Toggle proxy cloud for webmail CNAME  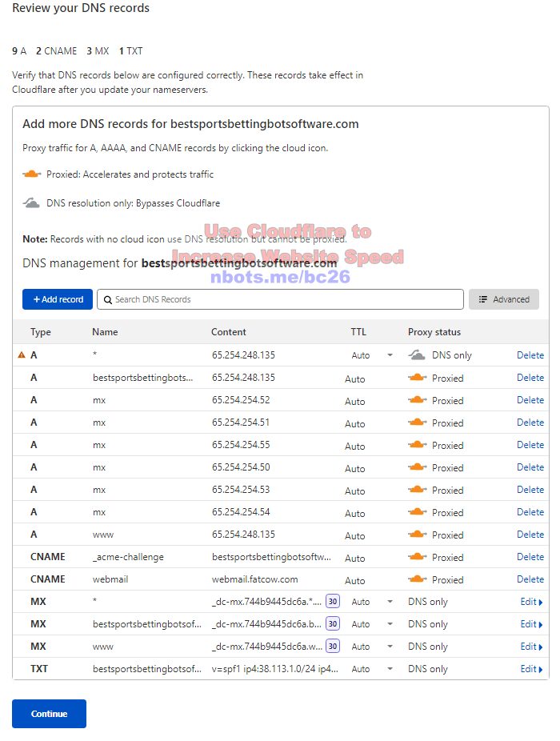coord(417,579)
